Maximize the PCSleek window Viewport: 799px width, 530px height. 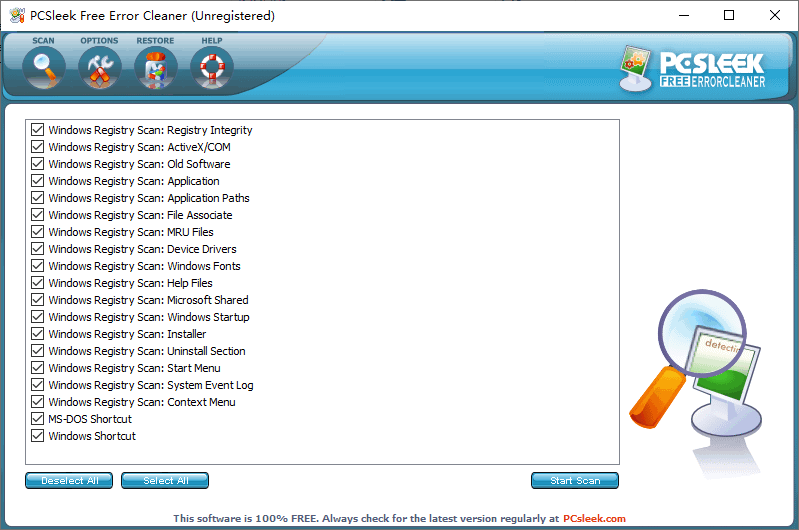point(729,15)
